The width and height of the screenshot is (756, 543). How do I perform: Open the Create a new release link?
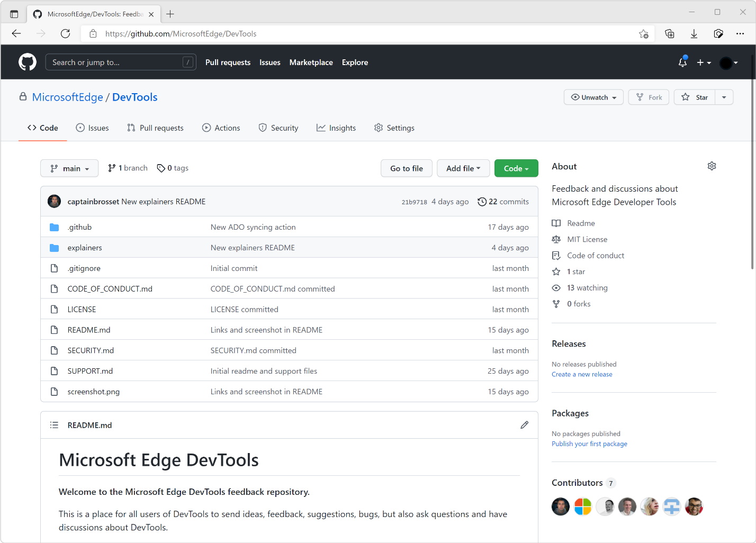[582, 374]
